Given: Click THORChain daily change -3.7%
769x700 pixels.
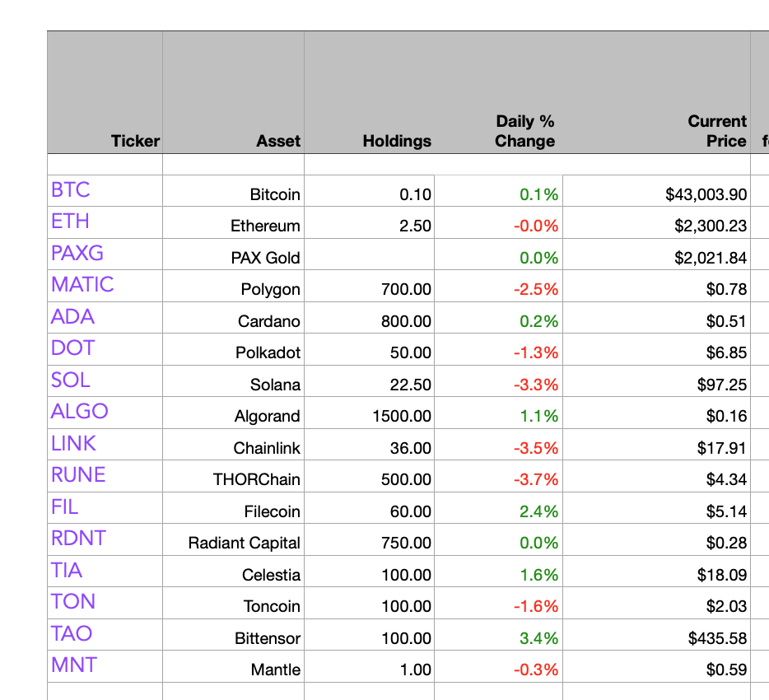Looking at the screenshot, I should pyautogui.click(x=498, y=480).
